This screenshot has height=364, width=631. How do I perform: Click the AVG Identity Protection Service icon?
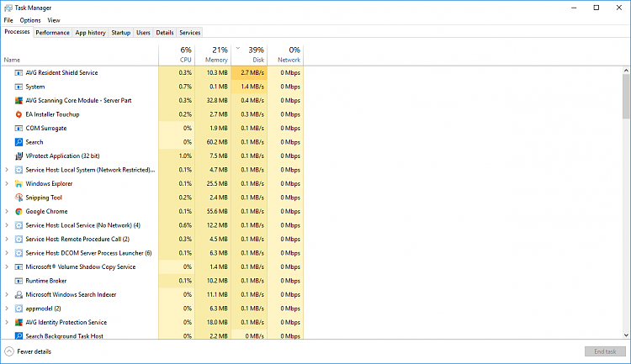point(19,323)
